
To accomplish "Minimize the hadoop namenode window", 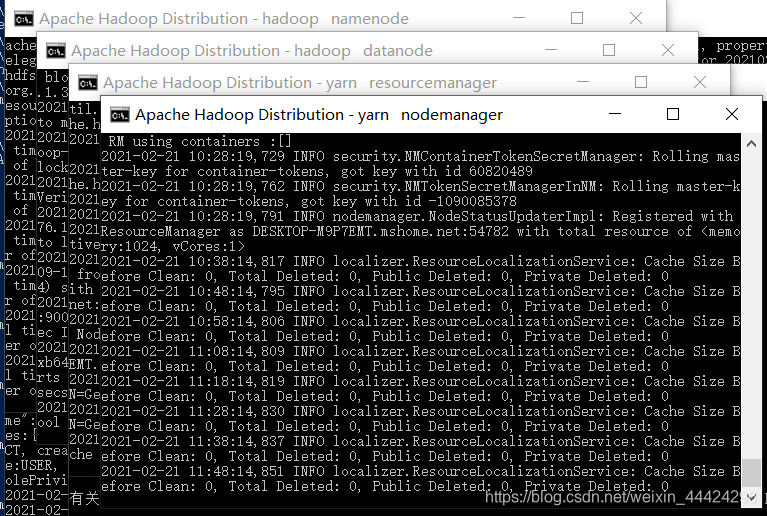I will click(x=519, y=18).
